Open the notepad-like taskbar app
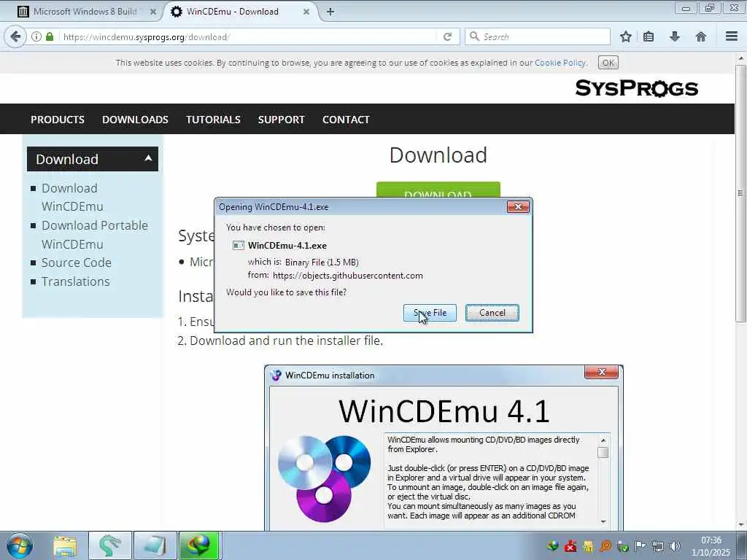This screenshot has height=560, width=747. click(155, 545)
